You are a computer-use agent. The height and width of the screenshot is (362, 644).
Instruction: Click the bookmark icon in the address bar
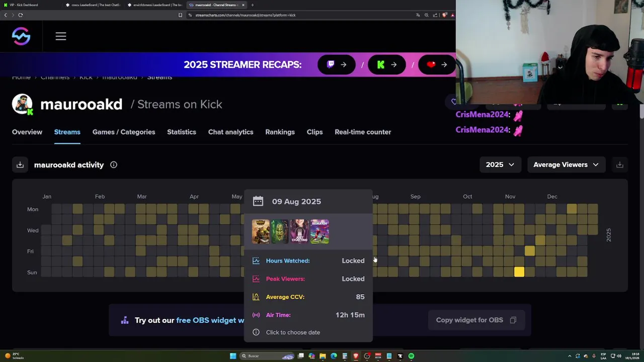point(180,15)
